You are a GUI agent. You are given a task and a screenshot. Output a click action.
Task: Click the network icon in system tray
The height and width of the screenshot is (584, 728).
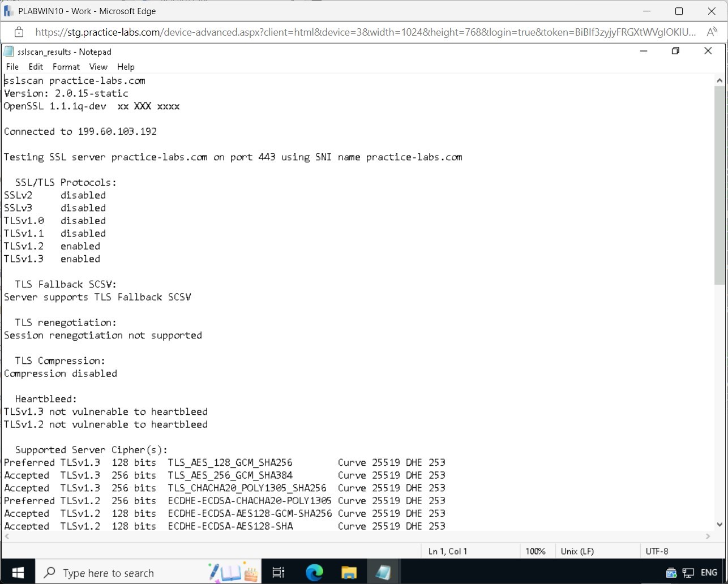pos(688,573)
